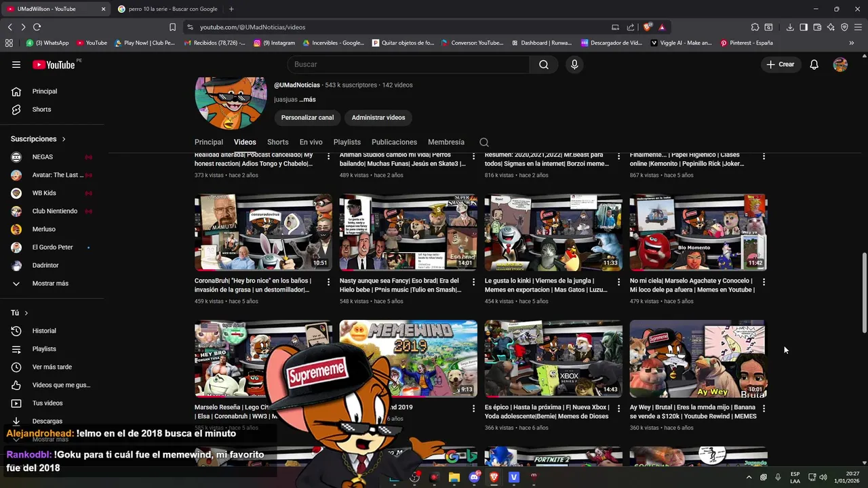Bookmark this page icon in address bar

click(x=172, y=27)
